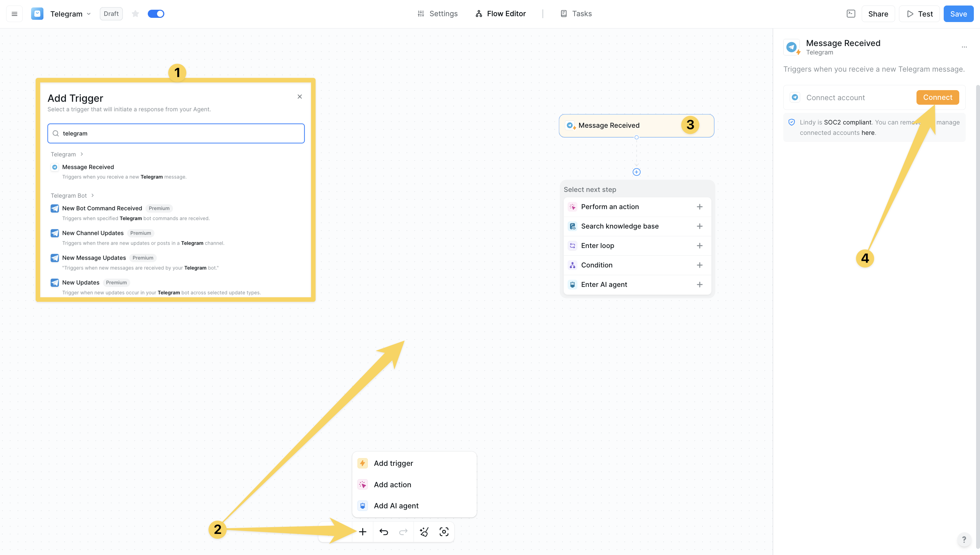Viewport: 980px width, 555px height.
Task: Choose Add trigger from popup menu
Action: (x=393, y=463)
